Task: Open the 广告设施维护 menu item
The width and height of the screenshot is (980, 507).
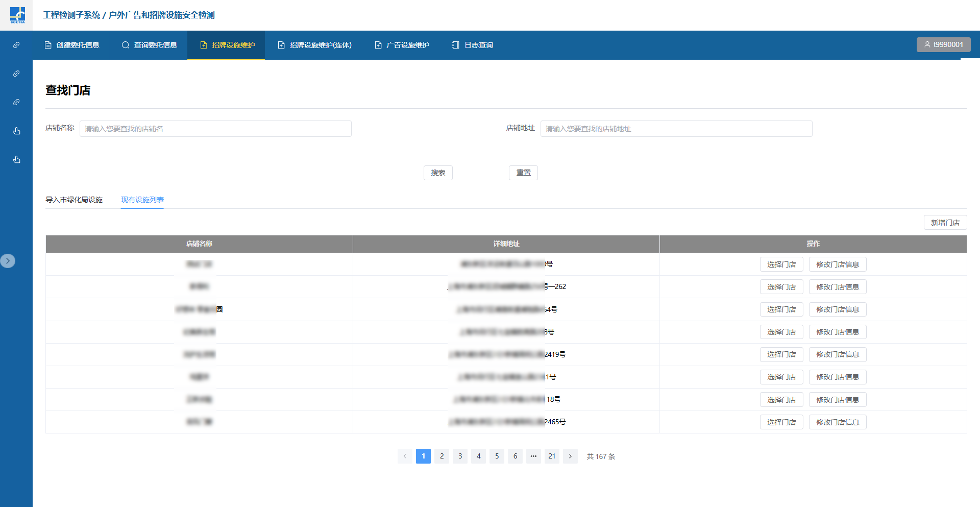Action: 402,45
